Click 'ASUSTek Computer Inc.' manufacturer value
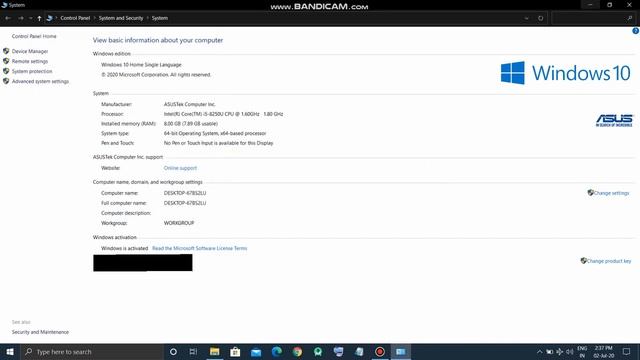The image size is (640, 360). click(x=189, y=104)
